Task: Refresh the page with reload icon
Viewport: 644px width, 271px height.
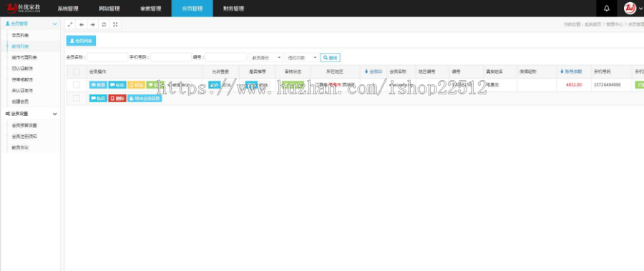Action: point(104,24)
